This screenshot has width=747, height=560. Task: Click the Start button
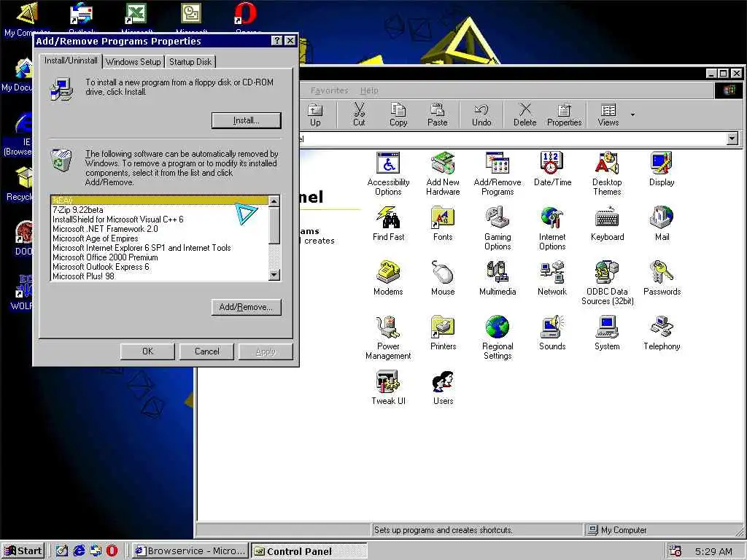(x=23, y=551)
